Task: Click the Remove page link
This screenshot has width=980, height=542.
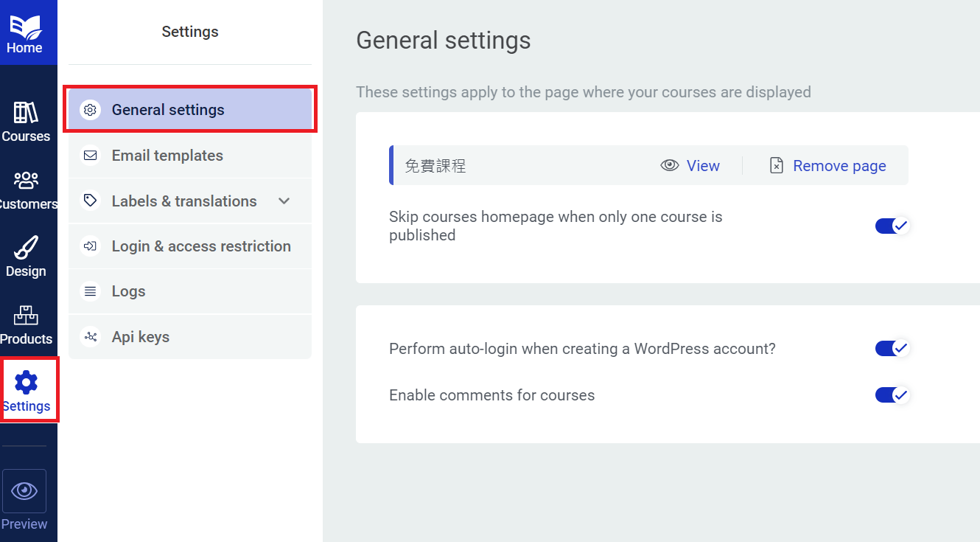Action: [839, 166]
